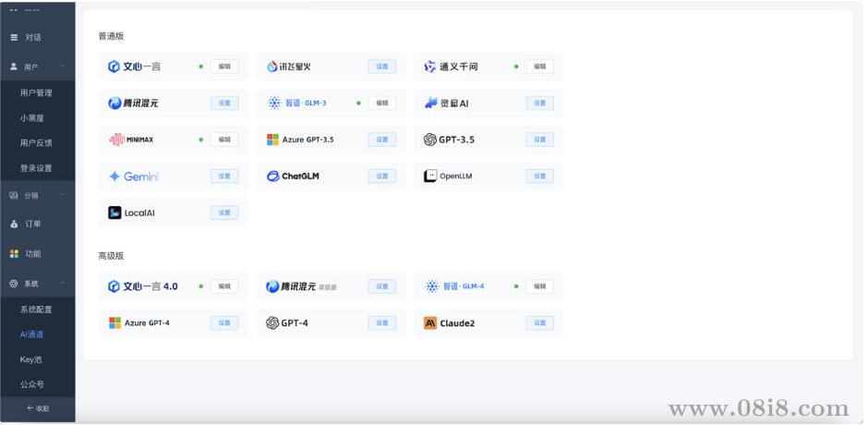
Task: Click 设置 for GPT-4
Action: tap(382, 323)
